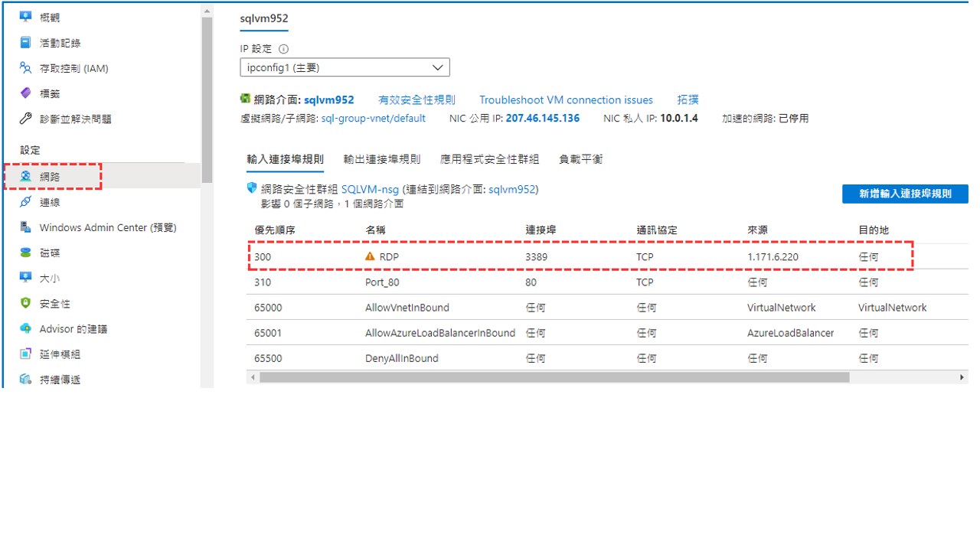Click the 新增輸入連接埠規則 button
Screen dimensions: 980x551
pos(905,194)
